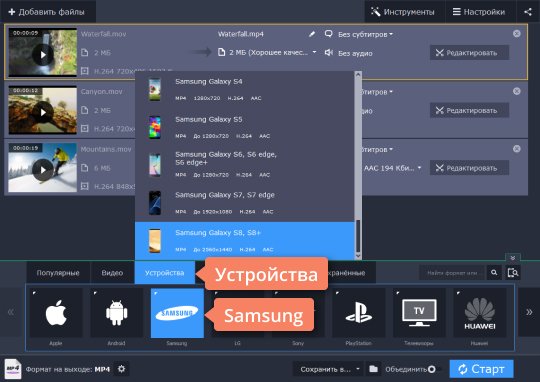Show more device categories with right arrows

529,312
